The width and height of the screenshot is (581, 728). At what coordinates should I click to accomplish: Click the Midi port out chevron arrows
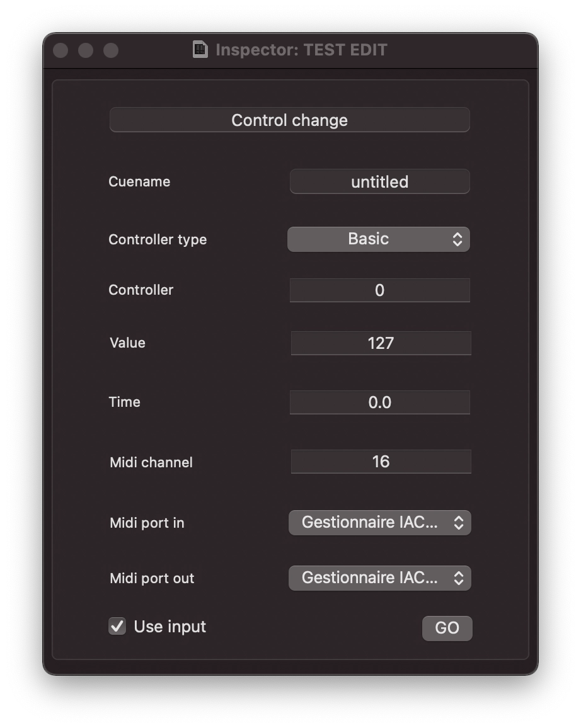(x=459, y=578)
